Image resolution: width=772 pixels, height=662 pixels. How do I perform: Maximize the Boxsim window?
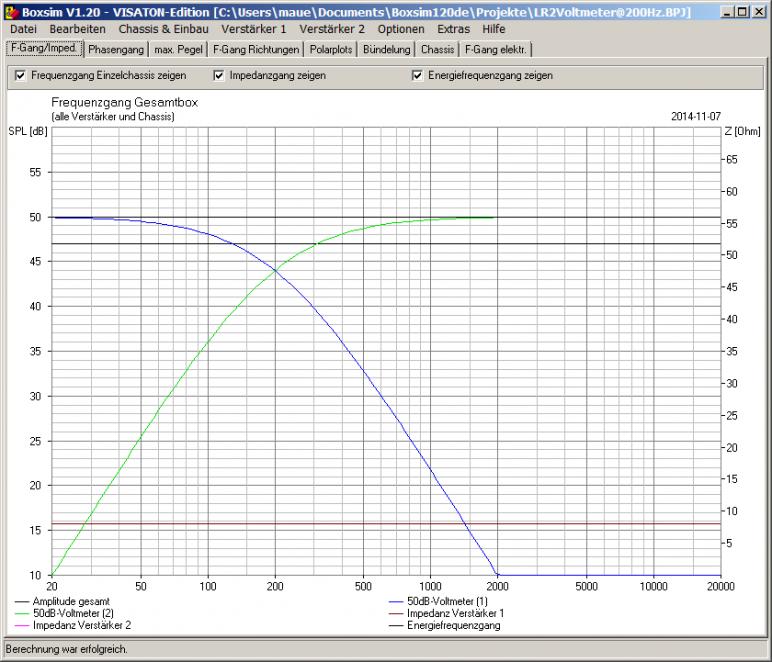click(744, 11)
